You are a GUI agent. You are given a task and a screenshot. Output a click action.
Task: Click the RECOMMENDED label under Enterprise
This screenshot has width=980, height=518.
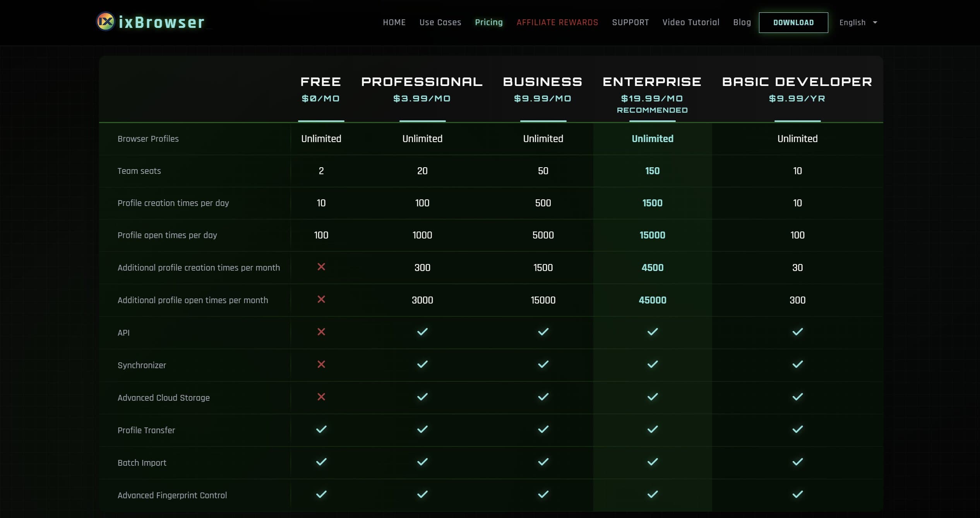[652, 110]
